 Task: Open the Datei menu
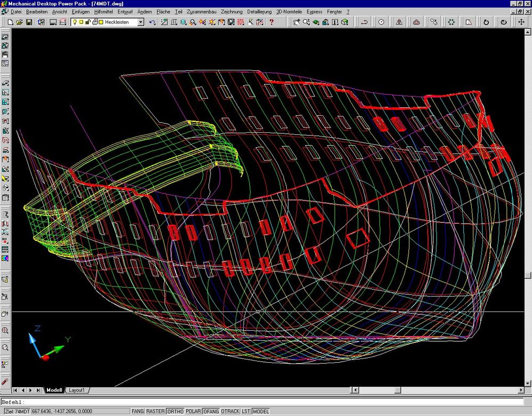tap(16, 12)
